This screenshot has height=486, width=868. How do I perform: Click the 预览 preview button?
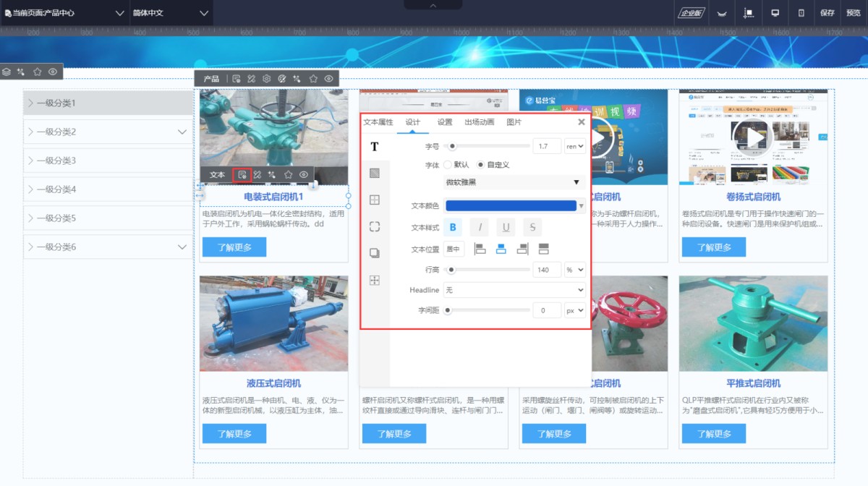coord(854,13)
